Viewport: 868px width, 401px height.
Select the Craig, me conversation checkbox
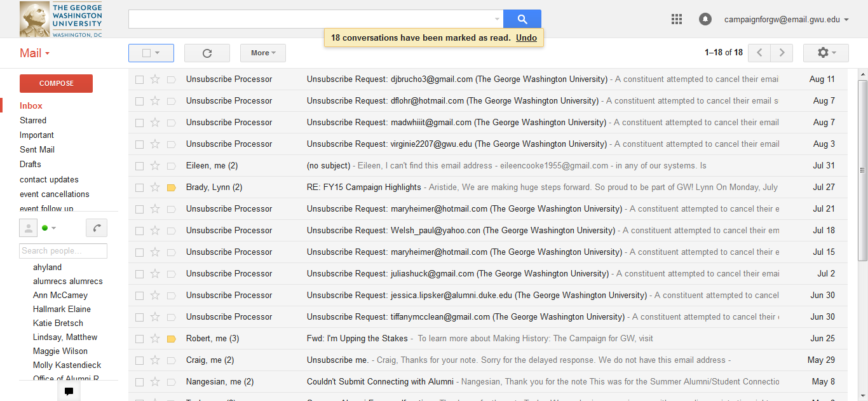click(139, 360)
